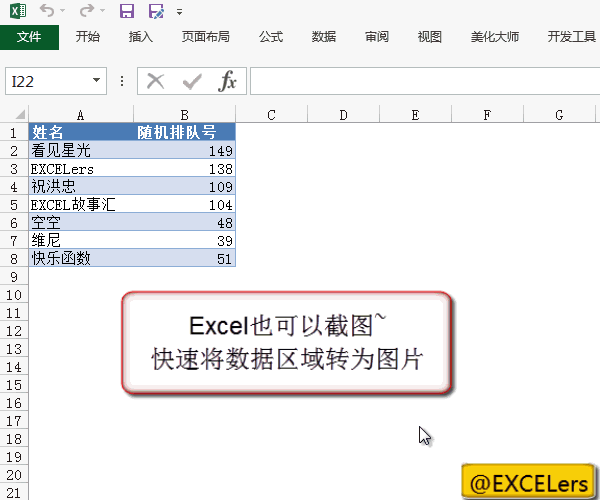This screenshot has width=600, height=500.
Task: Click the Save As icon in quick access
Action: (x=155, y=12)
